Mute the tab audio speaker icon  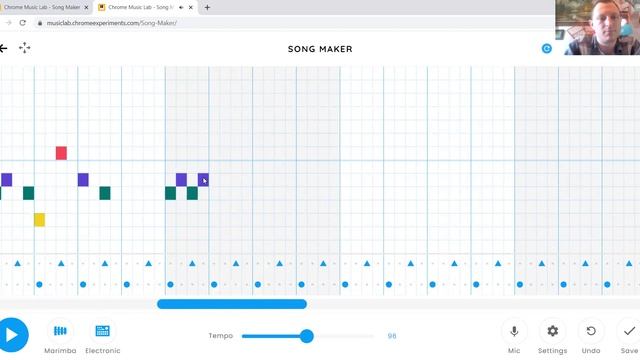point(181,7)
